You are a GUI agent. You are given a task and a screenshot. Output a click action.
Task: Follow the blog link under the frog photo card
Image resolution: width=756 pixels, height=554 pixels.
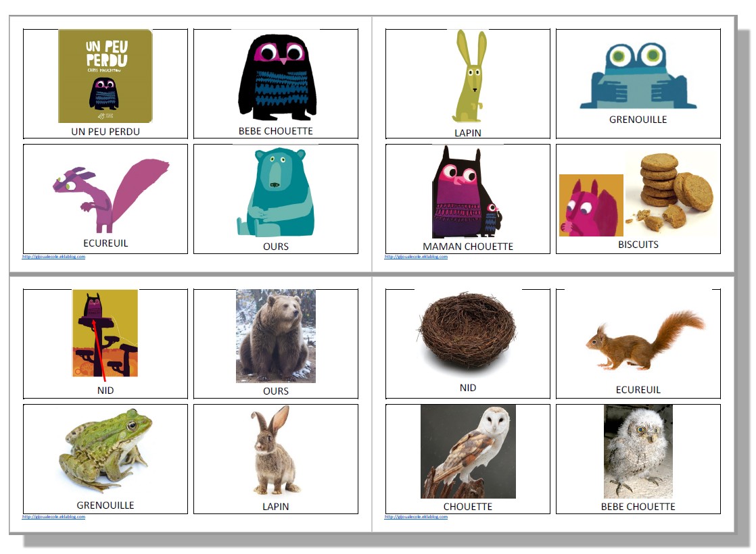pos(53,517)
